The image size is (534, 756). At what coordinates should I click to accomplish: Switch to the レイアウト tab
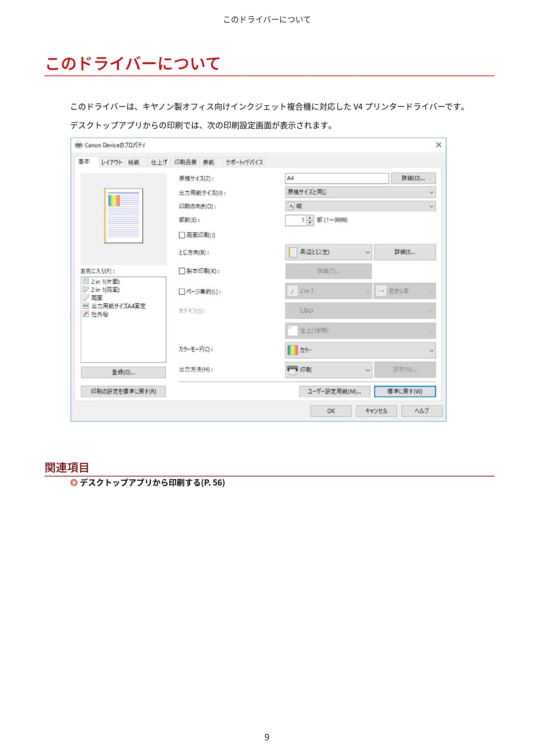(112, 162)
